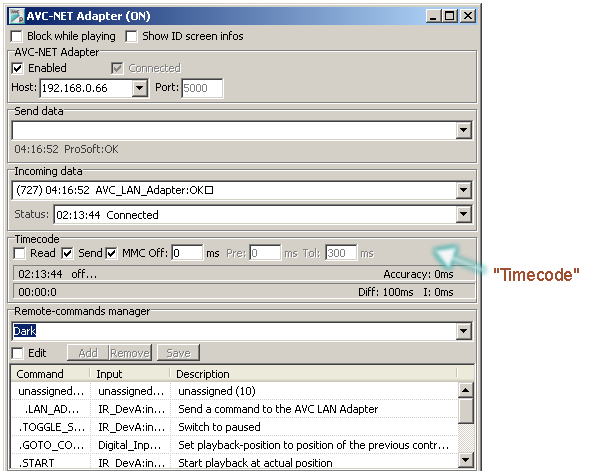Image resolution: width=592 pixels, height=471 pixels.
Task: Open the Remote-commands manager Dark dropdown
Action: [463, 331]
